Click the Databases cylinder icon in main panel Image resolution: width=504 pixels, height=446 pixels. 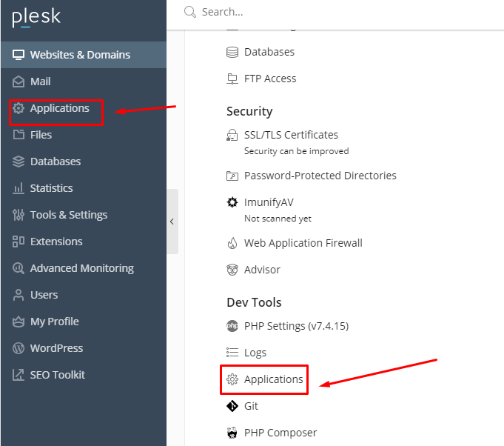click(x=232, y=52)
